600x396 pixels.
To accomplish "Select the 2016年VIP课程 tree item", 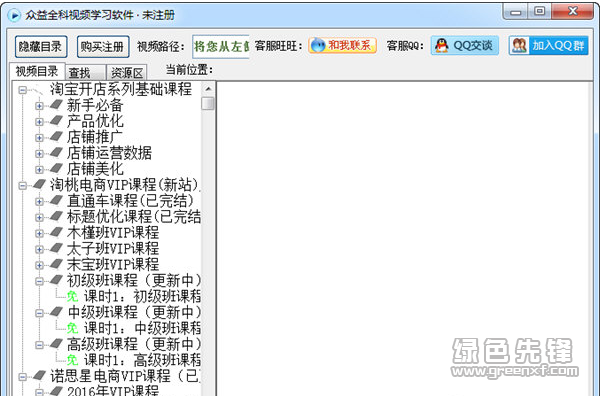I will coord(113,390).
